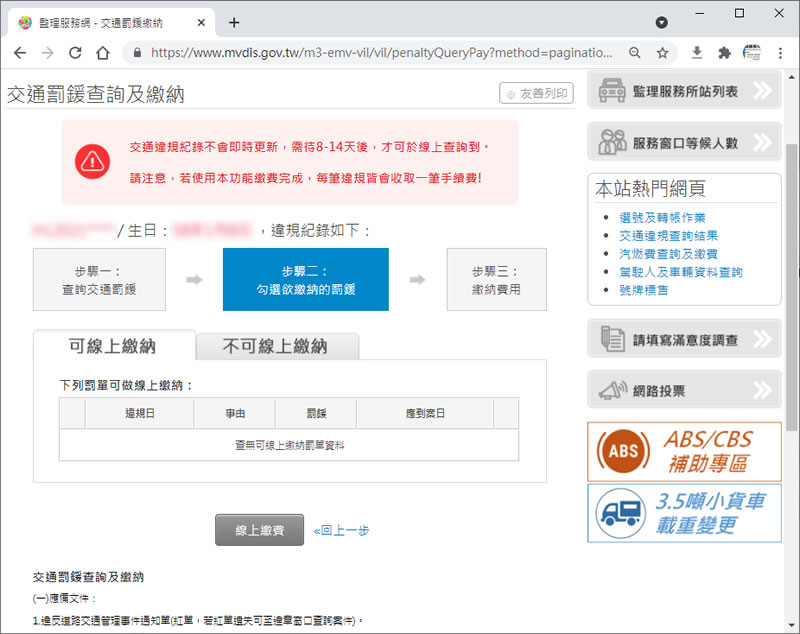Click the 回上一步 link
800x634 pixels.
click(x=341, y=530)
